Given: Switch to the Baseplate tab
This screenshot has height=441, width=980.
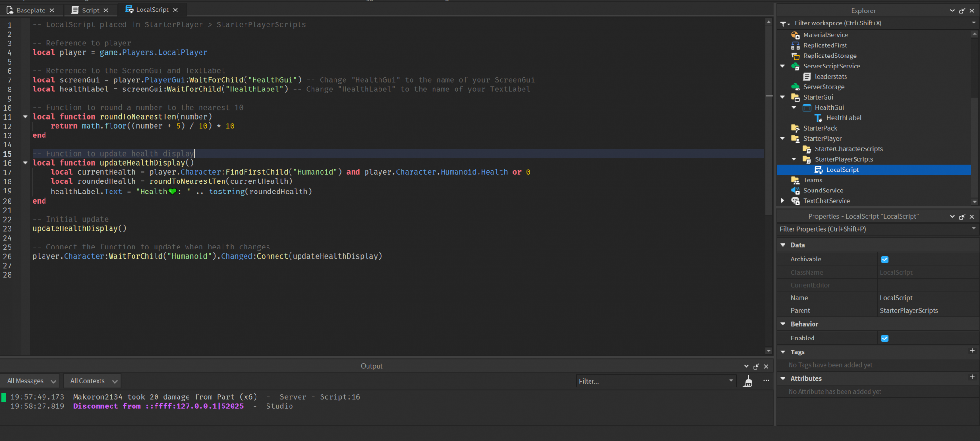Looking at the screenshot, I should pyautogui.click(x=30, y=10).
